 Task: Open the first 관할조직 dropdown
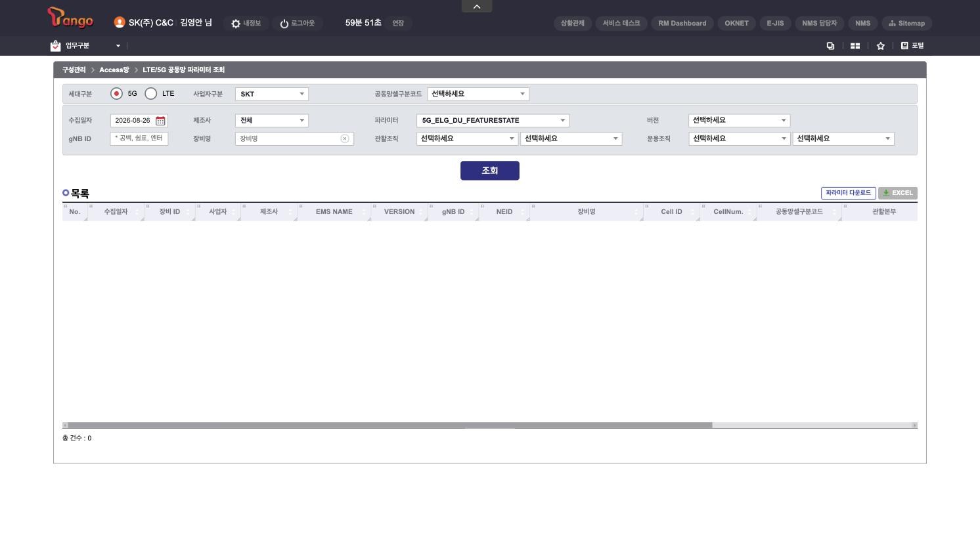(x=467, y=139)
